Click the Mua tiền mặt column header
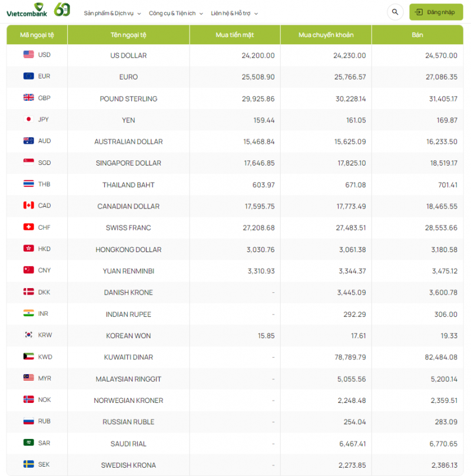Viewport: 471px width, 476px height. pyautogui.click(x=234, y=35)
